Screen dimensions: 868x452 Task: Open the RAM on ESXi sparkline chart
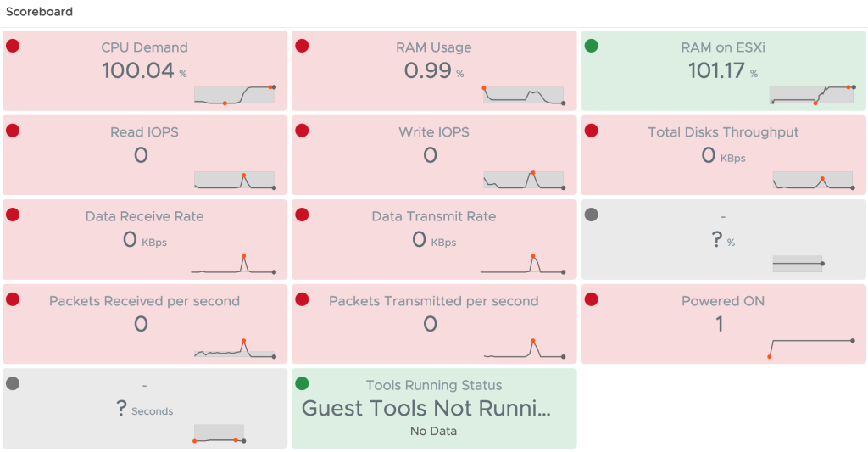[812, 95]
